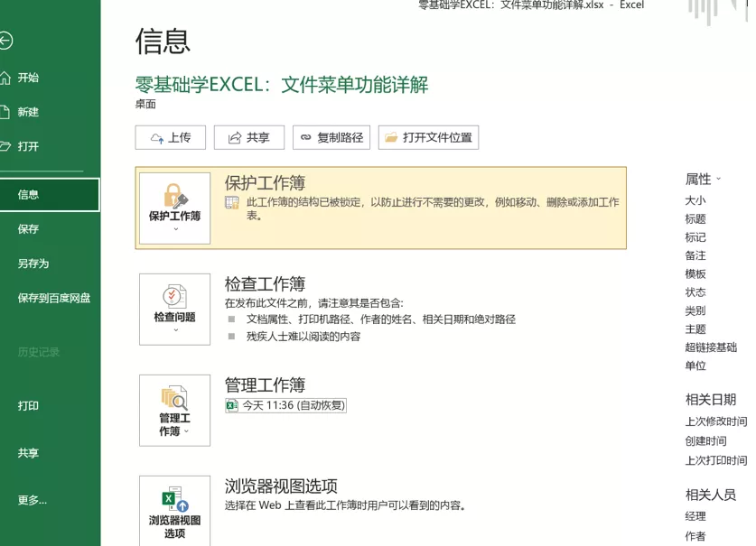The image size is (756, 546).
Task: Click the 超链接基础 property label
Action: coord(711,347)
